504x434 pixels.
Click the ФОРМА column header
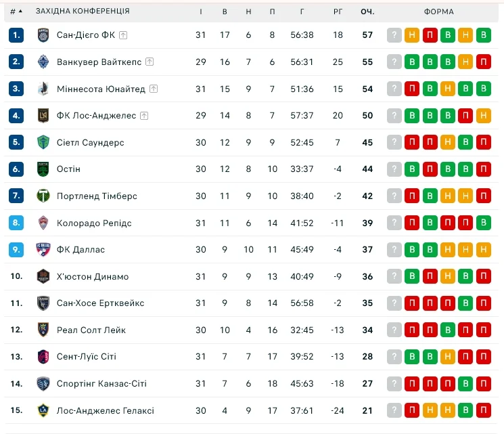[439, 12]
